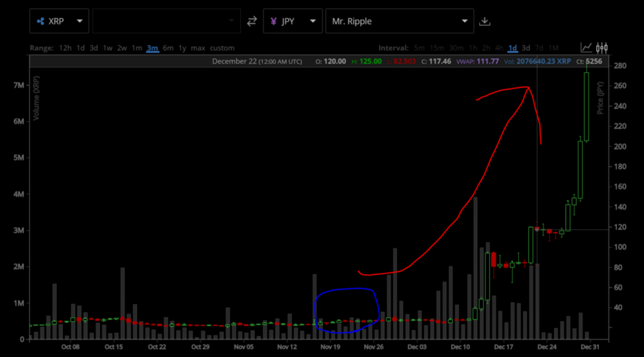Click the Dec 10 date label
The image size is (644, 357).
(x=461, y=347)
